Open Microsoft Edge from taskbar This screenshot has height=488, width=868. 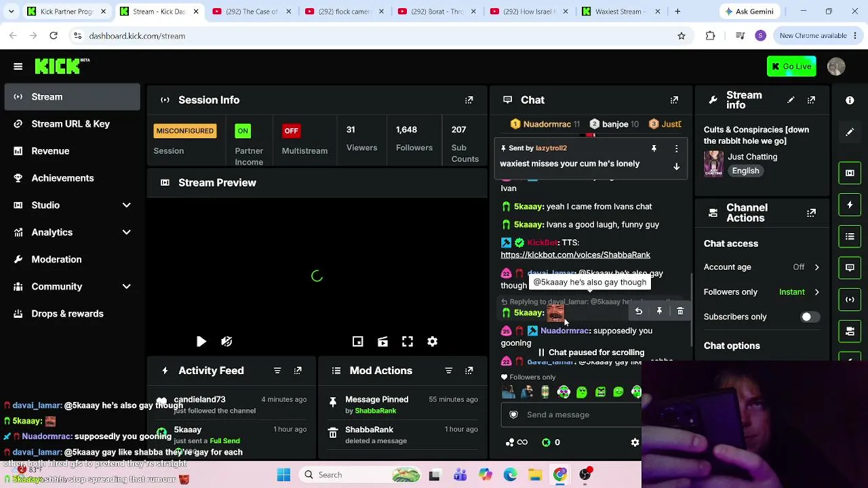pos(510,475)
